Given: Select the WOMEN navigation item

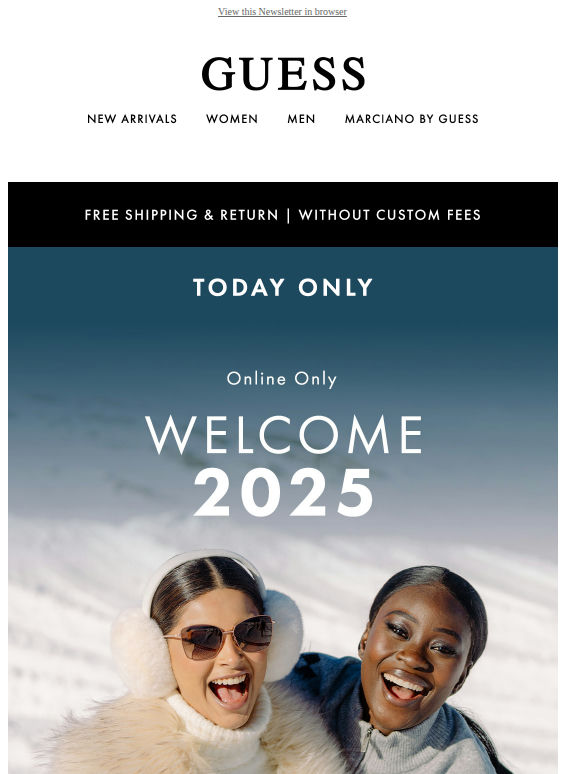Looking at the screenshot, I should click(x=232, y=119).
